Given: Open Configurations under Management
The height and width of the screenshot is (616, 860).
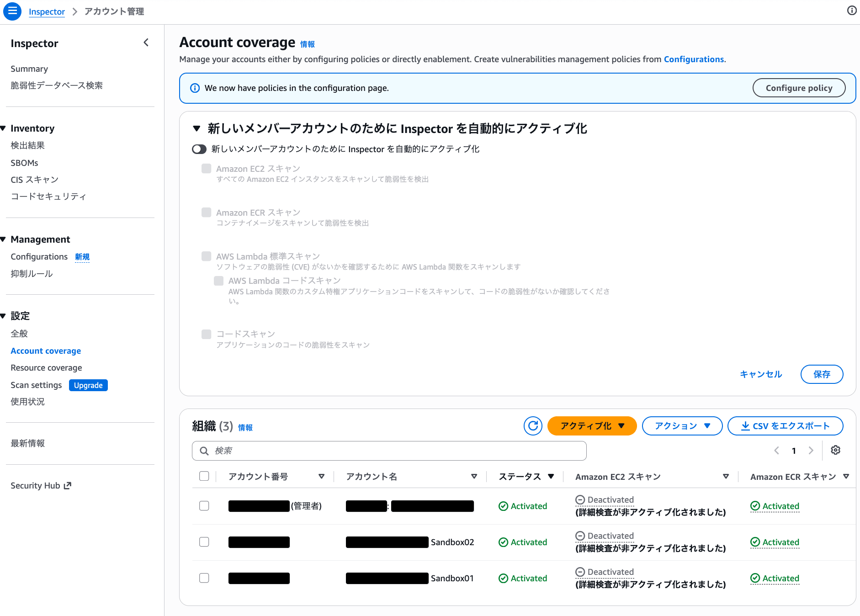Looking at the screenshot, I should pyautogui.click(x=39, y=257).
